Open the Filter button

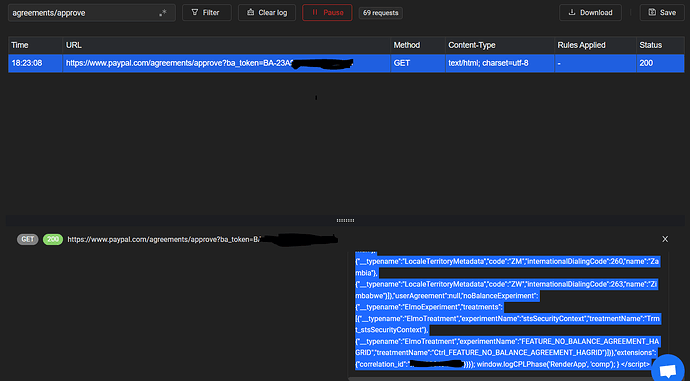click(206, 13)
